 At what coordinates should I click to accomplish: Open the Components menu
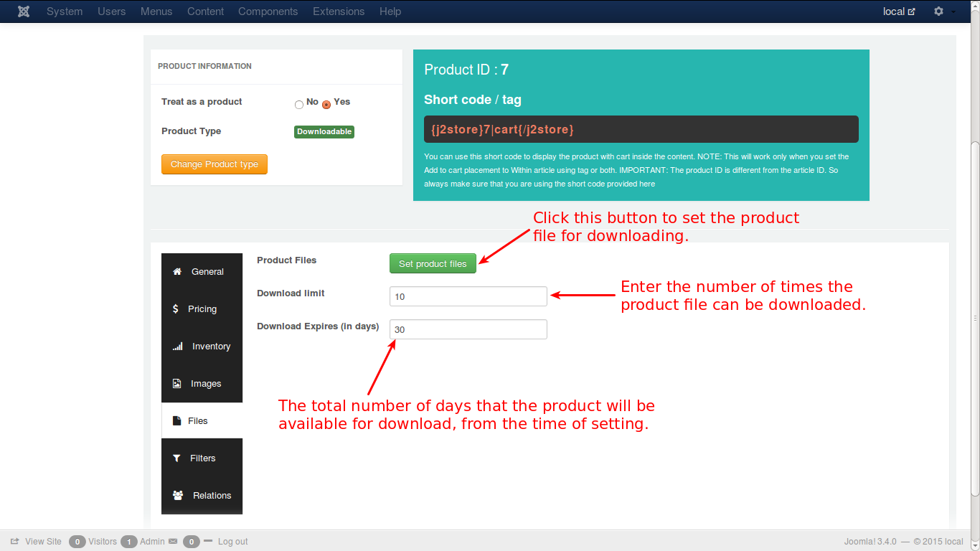click(268, 11)
